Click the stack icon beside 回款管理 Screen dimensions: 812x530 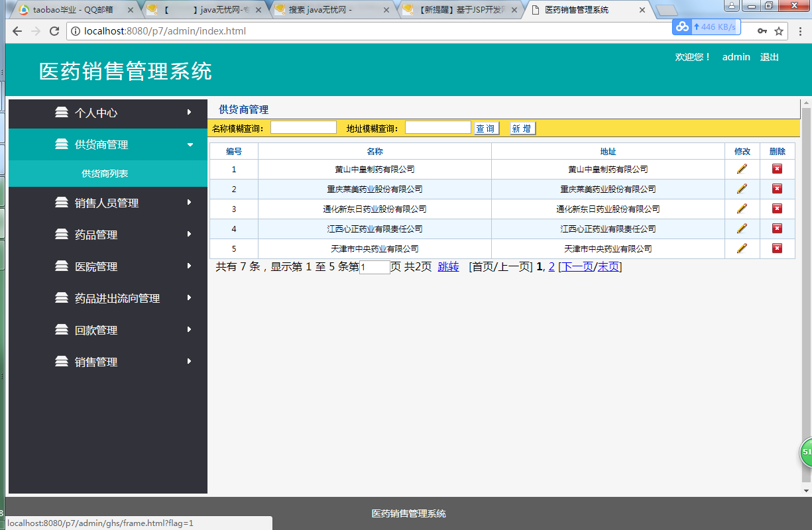[x=62, y=330]
